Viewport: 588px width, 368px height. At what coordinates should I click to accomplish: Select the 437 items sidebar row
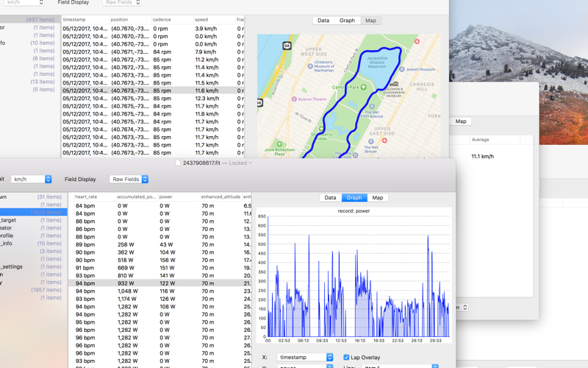(x=30, y=20)
